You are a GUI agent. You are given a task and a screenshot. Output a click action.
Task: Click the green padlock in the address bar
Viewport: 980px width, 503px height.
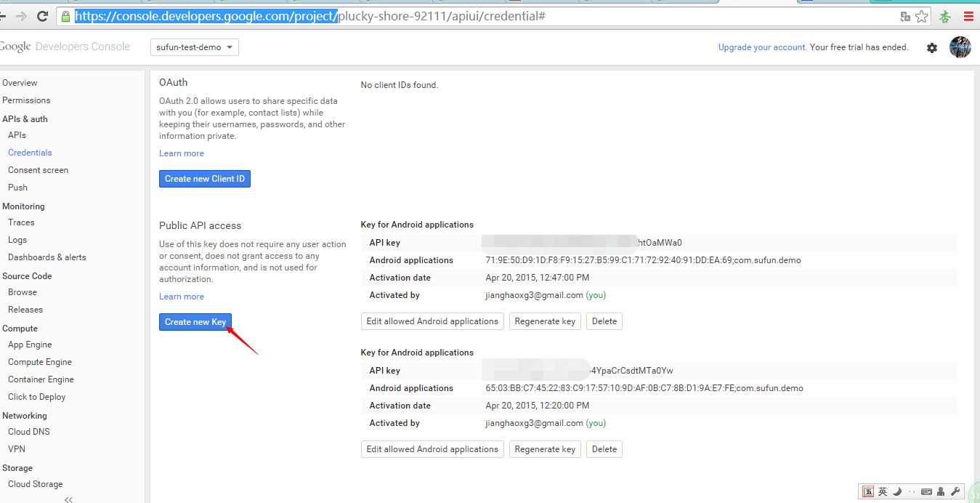coord(66,16)
